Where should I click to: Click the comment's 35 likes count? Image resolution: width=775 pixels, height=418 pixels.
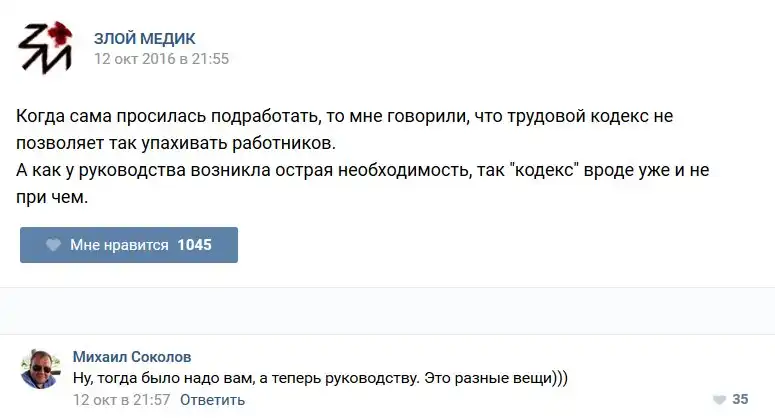(x=740, y=399)
